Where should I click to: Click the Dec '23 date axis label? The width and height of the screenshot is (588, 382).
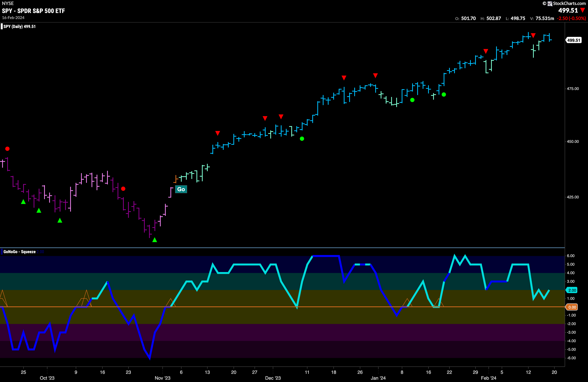pos(273,378)
